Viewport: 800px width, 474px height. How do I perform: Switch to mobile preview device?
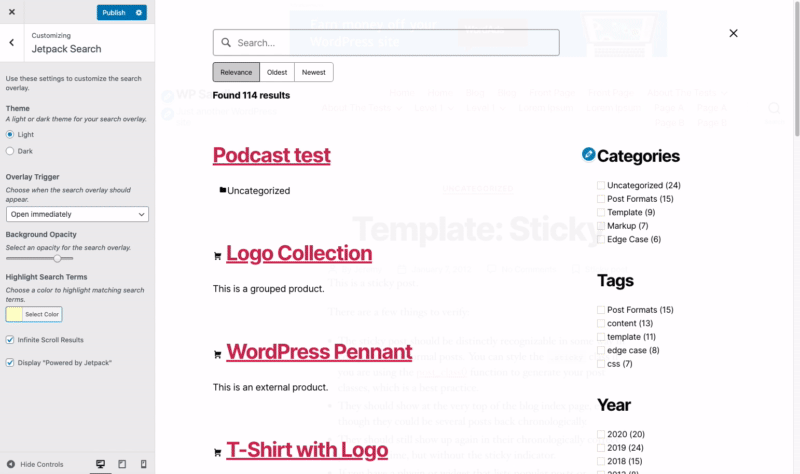(143, 464)
